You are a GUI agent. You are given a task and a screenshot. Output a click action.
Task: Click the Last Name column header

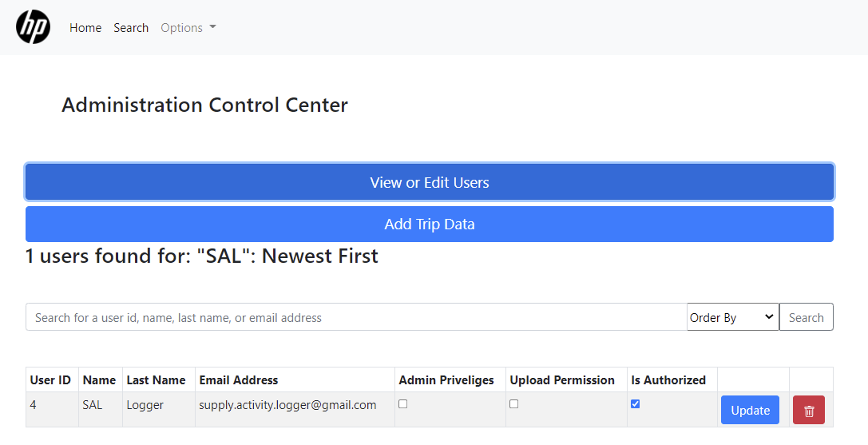[156, 380]
